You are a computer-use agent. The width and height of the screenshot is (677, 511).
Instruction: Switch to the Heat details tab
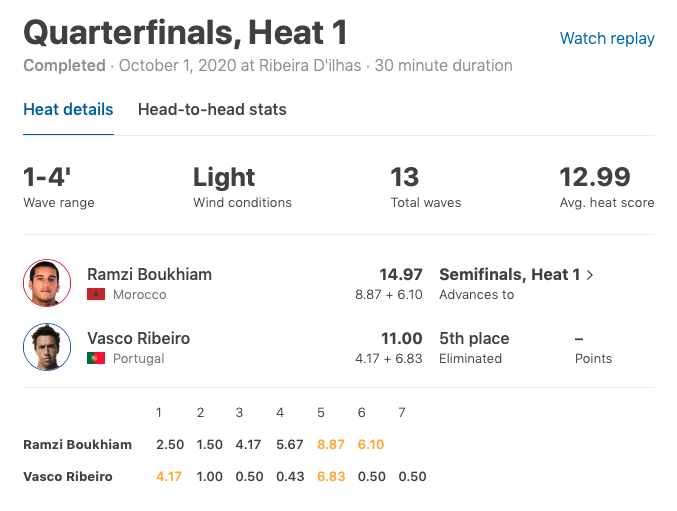[x=68, y=110]
